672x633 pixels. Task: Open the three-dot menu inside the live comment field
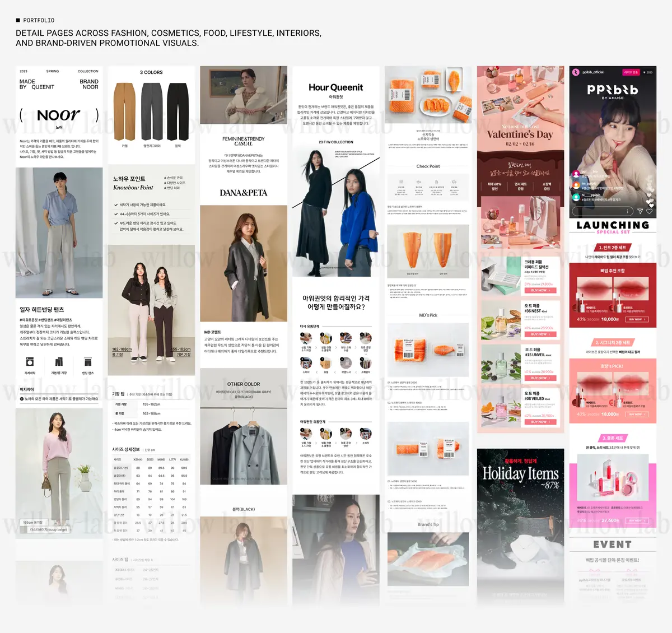tap(628, 211)
